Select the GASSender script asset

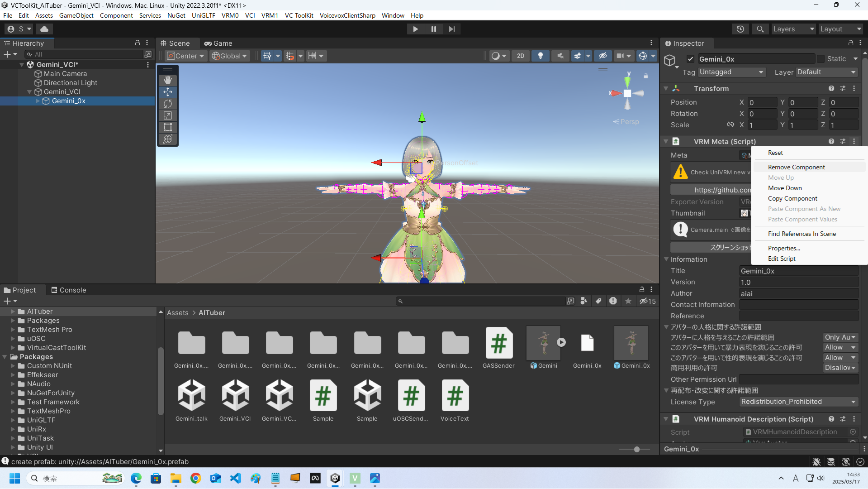point(498,348)
